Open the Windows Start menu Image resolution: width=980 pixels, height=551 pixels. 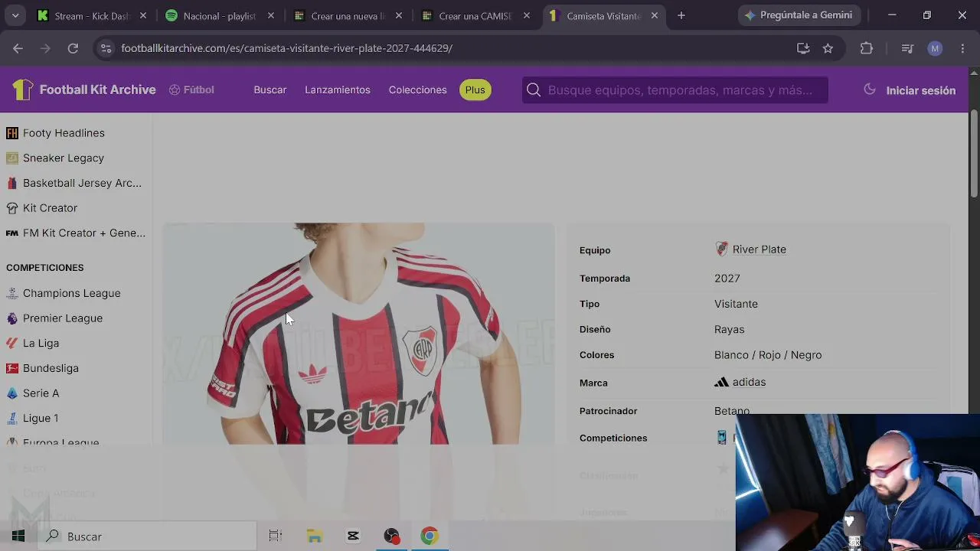(x=18, y=536)
